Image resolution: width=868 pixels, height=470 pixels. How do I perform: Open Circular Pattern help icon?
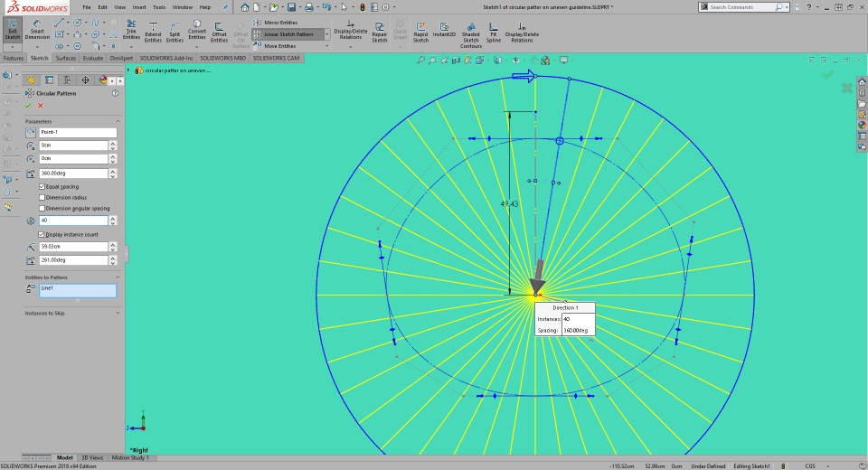(115, 93)
